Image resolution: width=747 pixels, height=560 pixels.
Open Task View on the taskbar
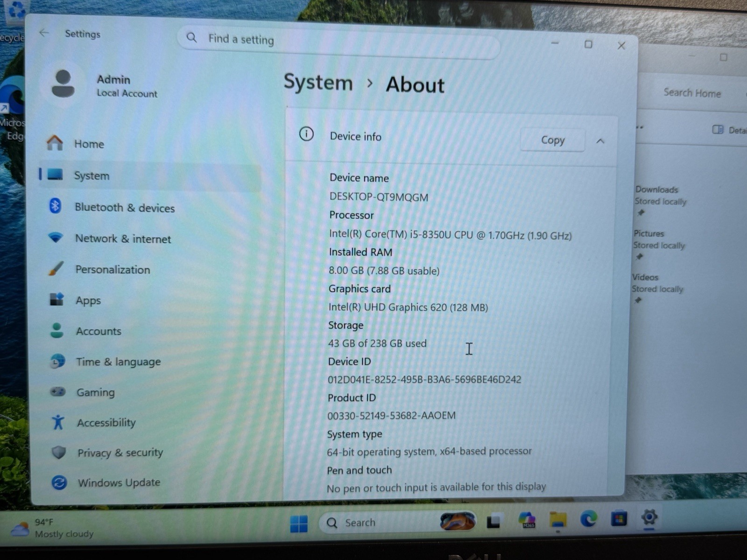(x=493, y=522)
